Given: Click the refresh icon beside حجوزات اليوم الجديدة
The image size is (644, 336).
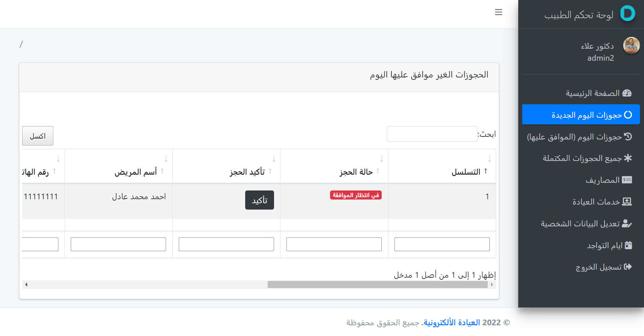Looking at the screenshot, I should click(x=629, y=114).
